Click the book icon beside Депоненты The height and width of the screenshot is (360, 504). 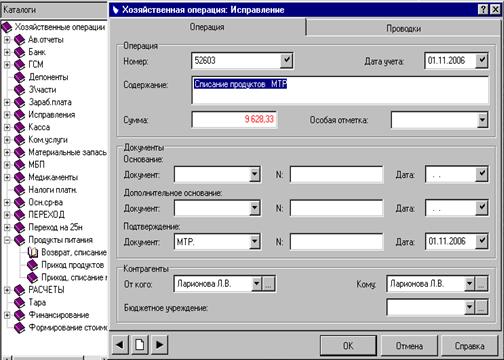coord(19,77)
